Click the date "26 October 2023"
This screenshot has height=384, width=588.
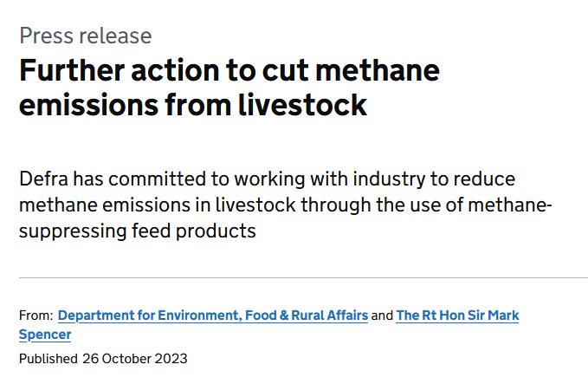pyautogui.click(x=135, y=358)
